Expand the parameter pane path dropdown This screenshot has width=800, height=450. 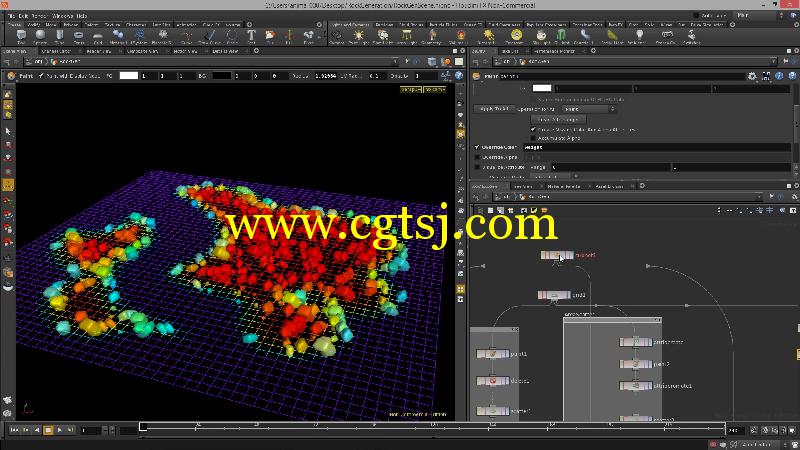(774, 62)
